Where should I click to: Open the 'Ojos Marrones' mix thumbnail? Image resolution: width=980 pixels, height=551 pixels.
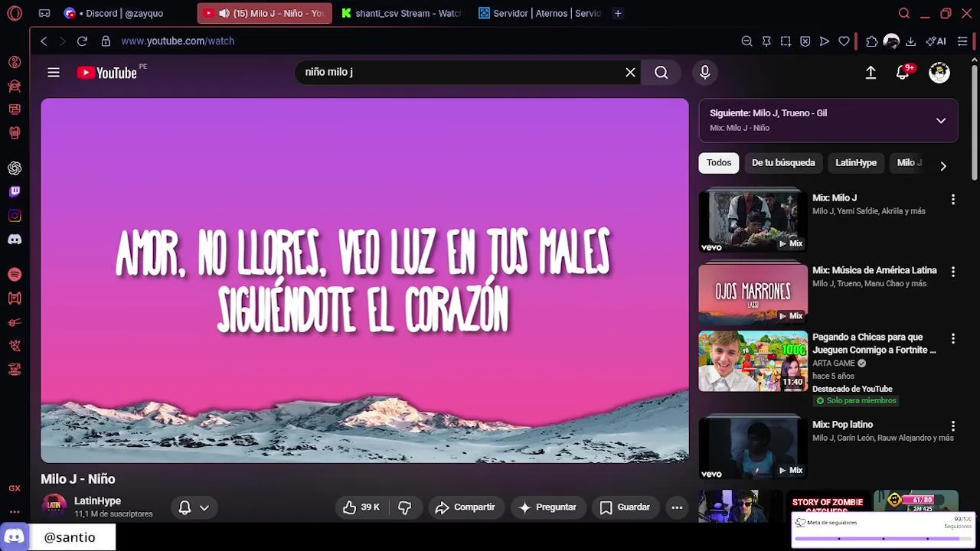[x=753, y=294]
